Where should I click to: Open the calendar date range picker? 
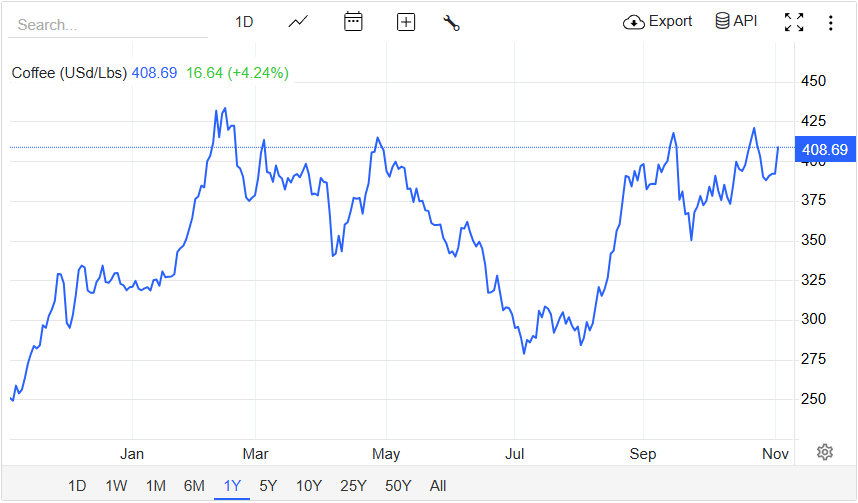[x=353, y=22]
